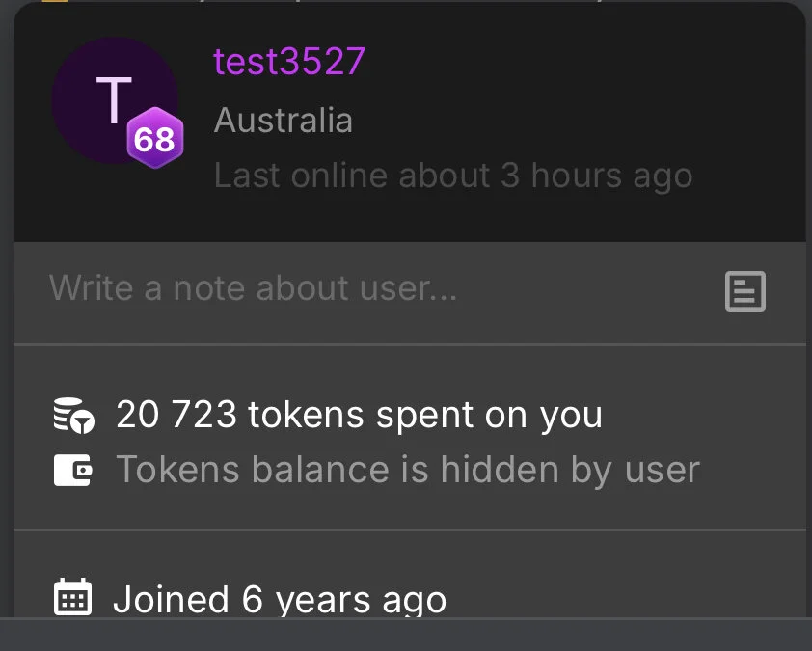Screen dimensions: 812x651
Task: Click the coin stack tokens-spent icon
Action: tap(74, 415)
